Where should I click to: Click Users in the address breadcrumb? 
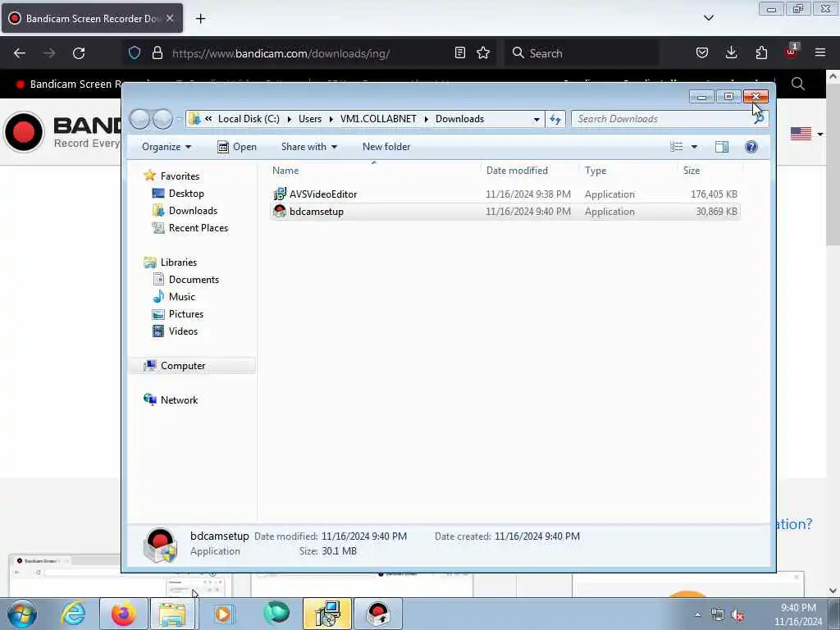point(310,119)
